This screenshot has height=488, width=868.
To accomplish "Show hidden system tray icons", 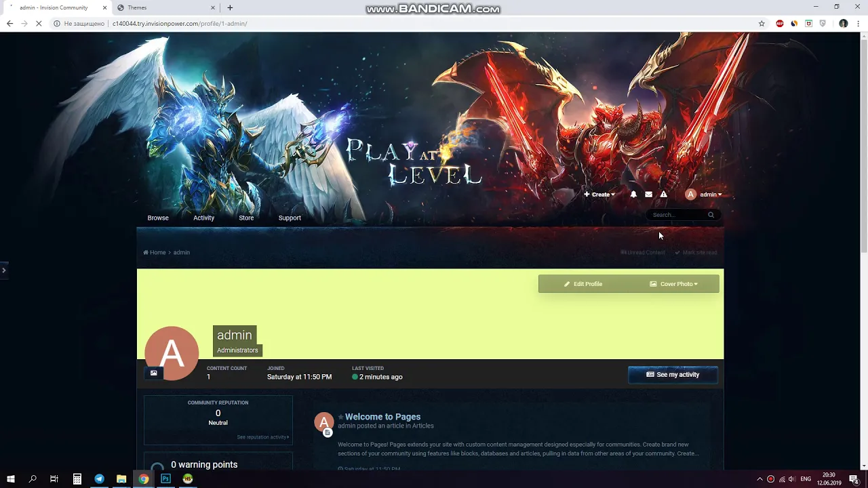I will (759, 479).
